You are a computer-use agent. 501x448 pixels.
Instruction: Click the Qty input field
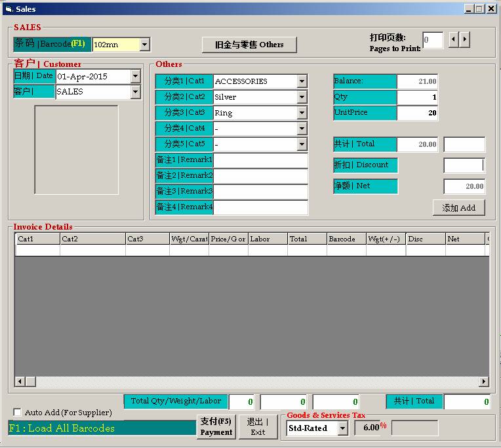click(x=417, y=97)
